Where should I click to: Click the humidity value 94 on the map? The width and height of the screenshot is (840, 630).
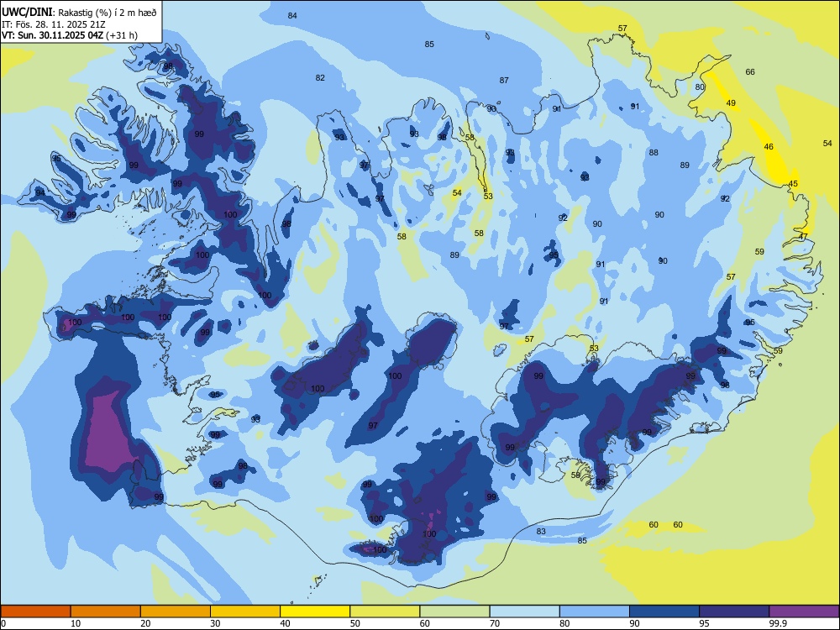40,193
